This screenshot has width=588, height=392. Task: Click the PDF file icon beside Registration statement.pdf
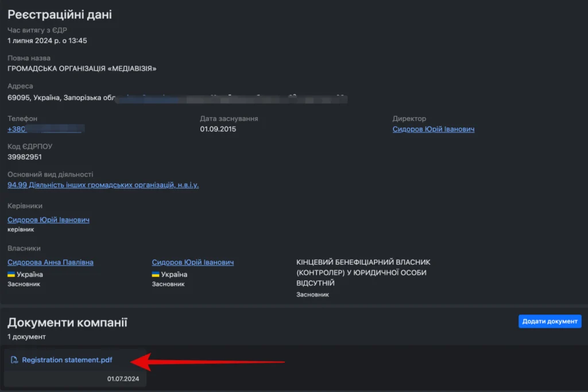[14, 360]
